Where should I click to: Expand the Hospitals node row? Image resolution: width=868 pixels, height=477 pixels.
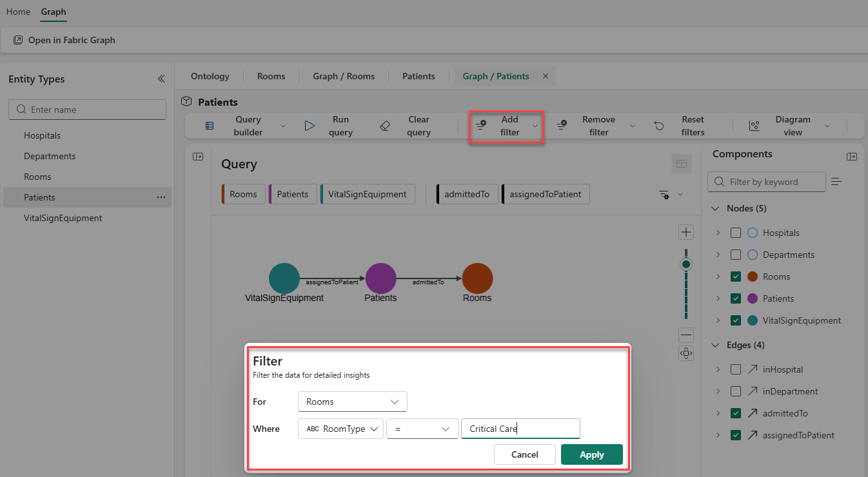point(718,233)
